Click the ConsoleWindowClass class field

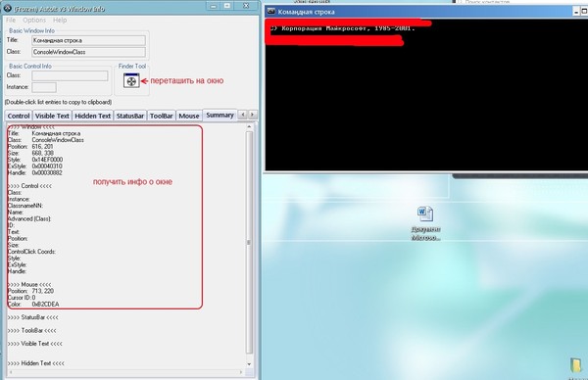point(88,52)
